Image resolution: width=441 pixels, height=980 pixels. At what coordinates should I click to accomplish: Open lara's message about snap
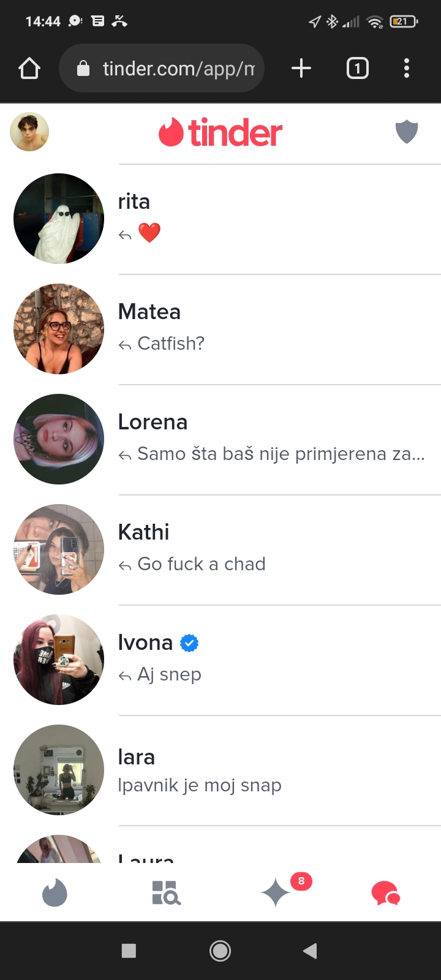[221, 771]
